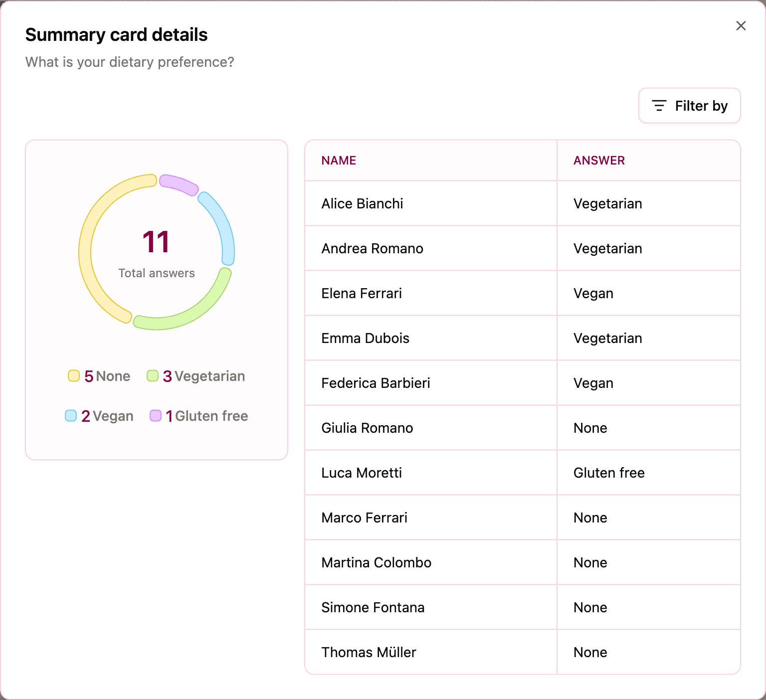Select the Luca Moretti name cell
Viewport: 766px width, 700px height.
(x=431, y=473)
